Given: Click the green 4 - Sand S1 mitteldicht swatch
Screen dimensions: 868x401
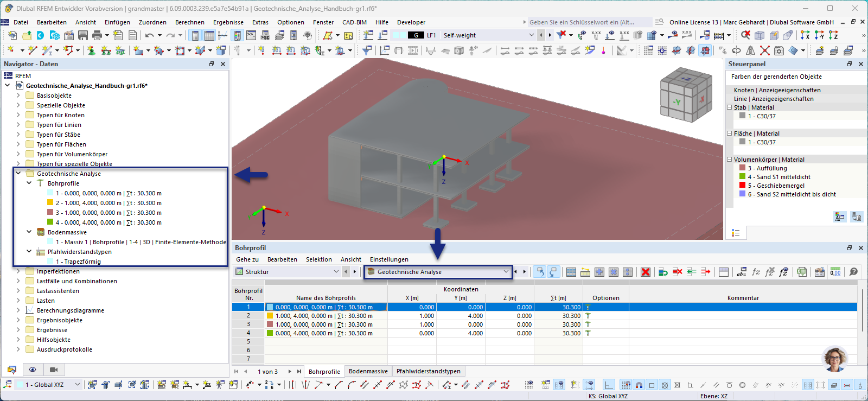Looking at the screenshot, I should click(x=742, y=177).
